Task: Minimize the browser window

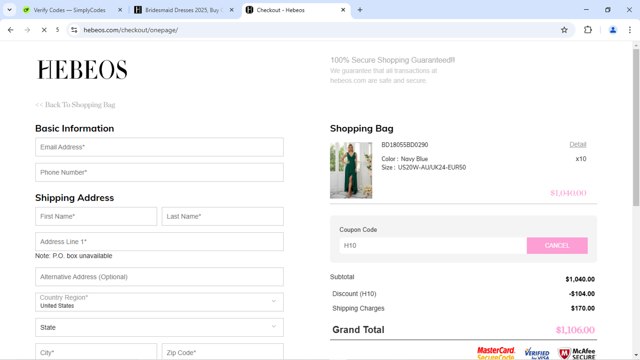Action: pos(586,10)
